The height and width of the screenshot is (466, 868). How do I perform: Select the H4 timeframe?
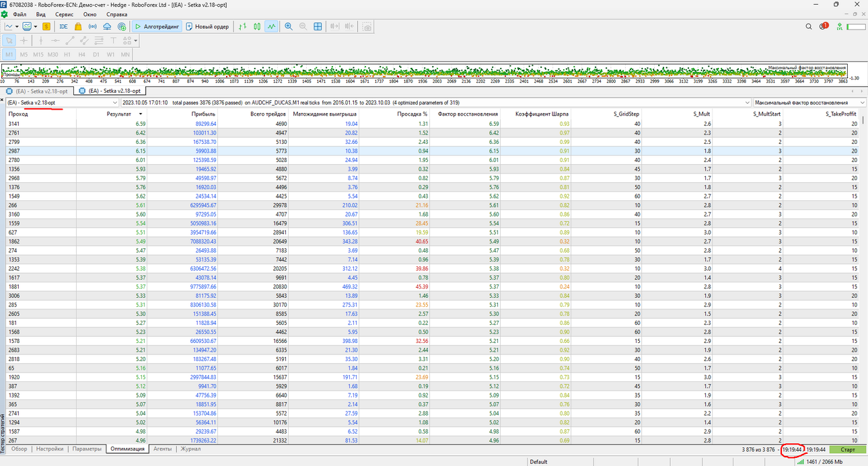coord(81,54)
